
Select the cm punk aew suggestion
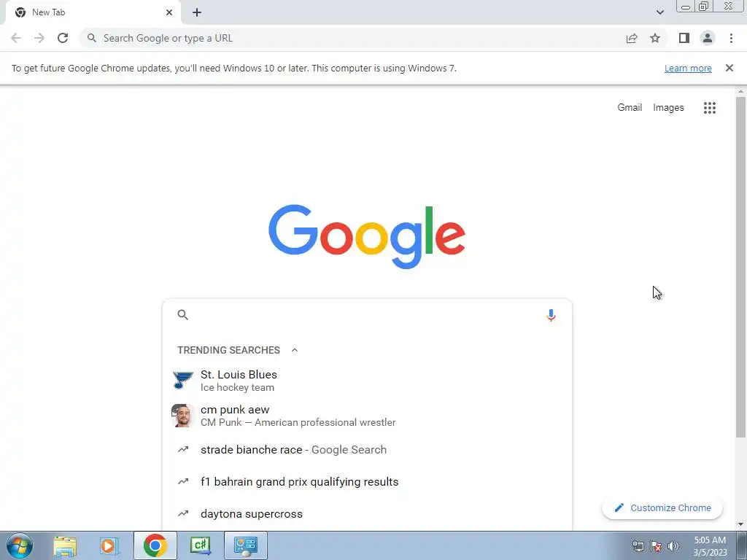(x=367, y=416)
